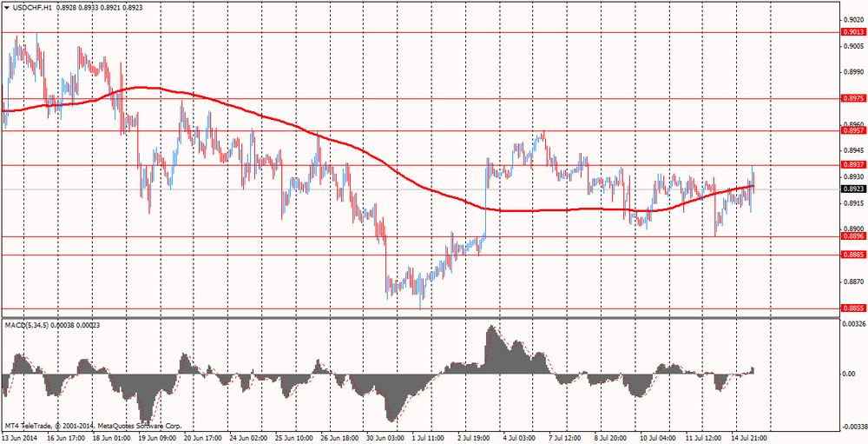Click the MT4 TeleTrade copyright text

(x=93, y=427)
